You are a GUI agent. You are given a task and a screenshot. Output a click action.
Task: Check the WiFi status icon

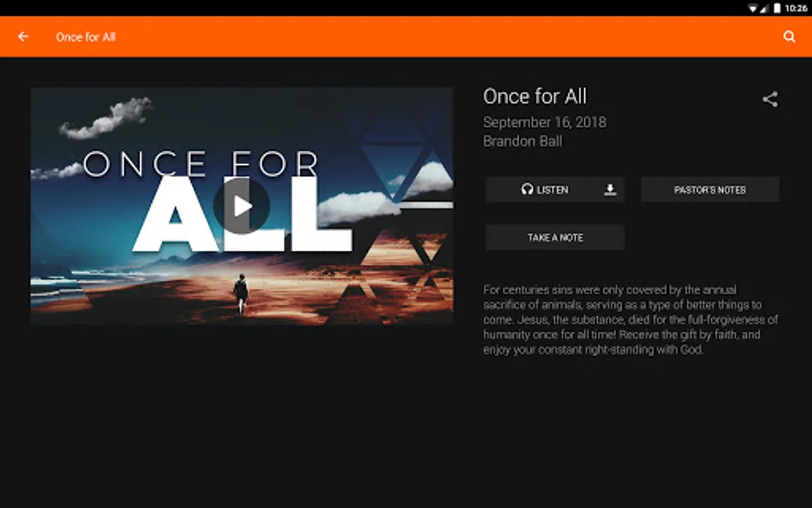pyautogui.click(x=753, y=8)
